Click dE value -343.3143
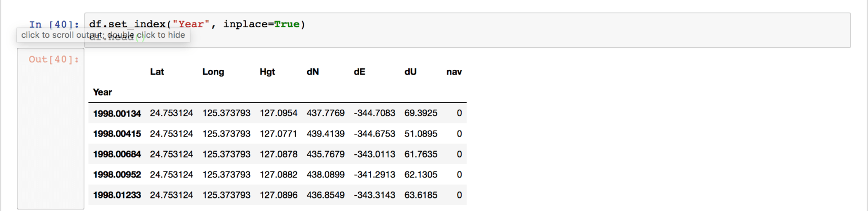Image resolution: width=868 pixels, height=211 pixels. pyautogui.click(x=375, y=195)
